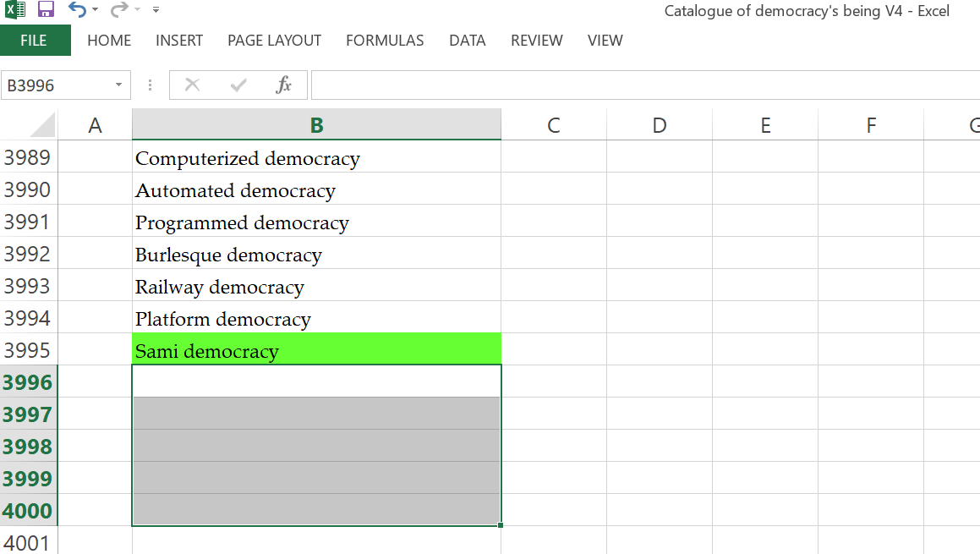Screen dimensions: 980x554
Task: Click the Save icon in quick access toolbar
Action: click(x=46, y=9)
